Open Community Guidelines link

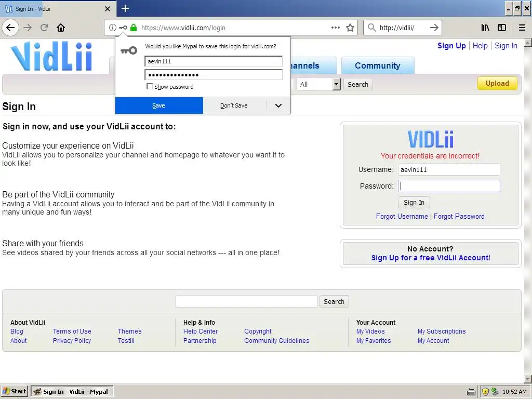coord(277,341)
